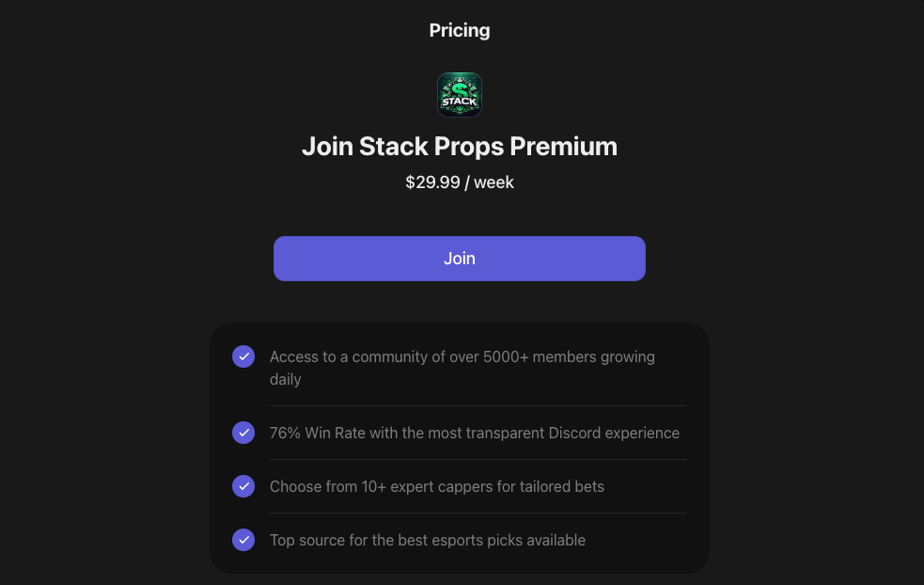The image size is (924, 585).
Task: Click the 5000+ members feature row
Action: [461, 368]
